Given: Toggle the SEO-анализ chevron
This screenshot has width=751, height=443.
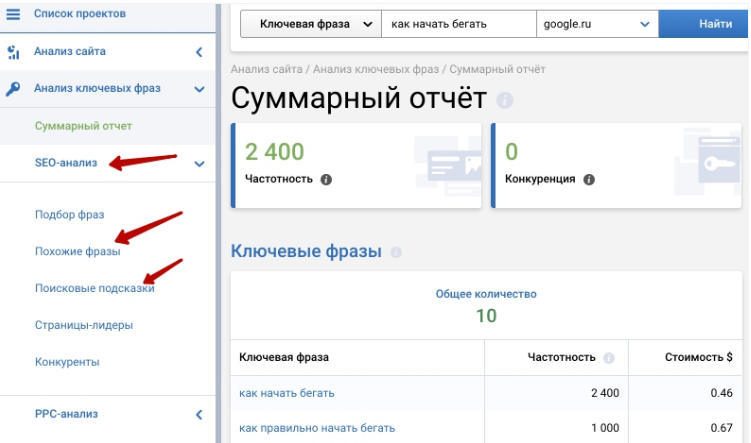Looking at the screenshot, I should (199, 164).
